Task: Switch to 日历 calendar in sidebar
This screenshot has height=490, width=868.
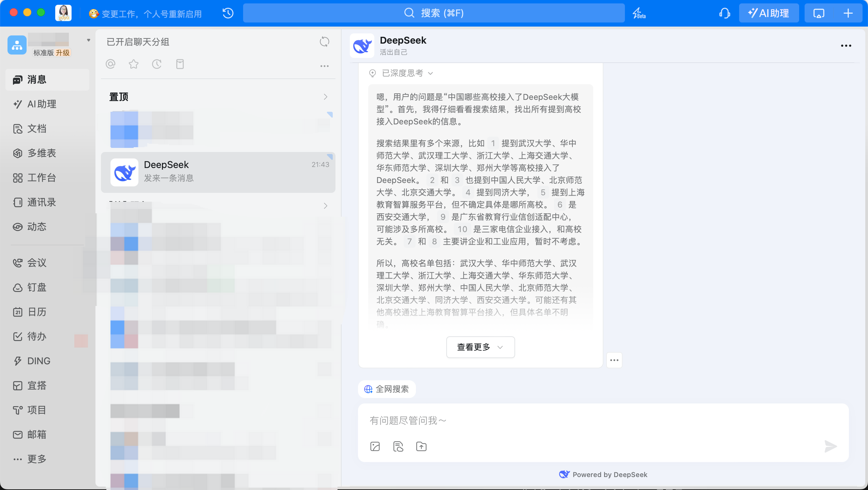Action: pyautogui.click(x=36, y=312)
